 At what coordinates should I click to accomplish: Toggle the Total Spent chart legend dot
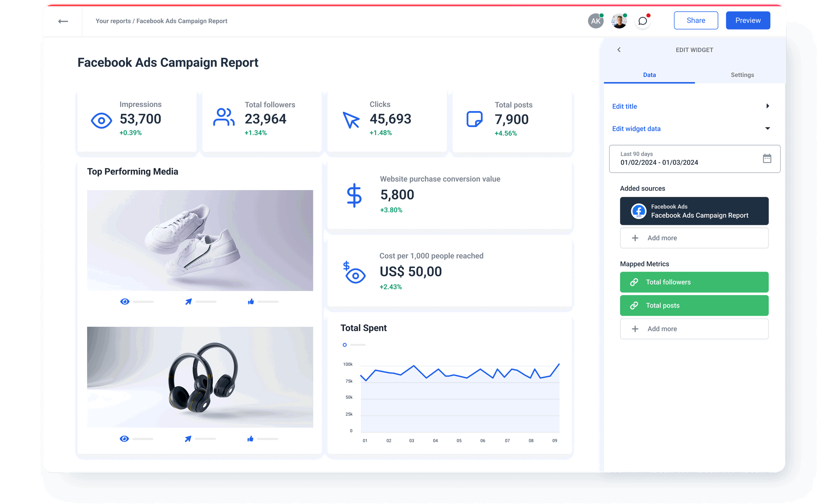pos(344,345)
